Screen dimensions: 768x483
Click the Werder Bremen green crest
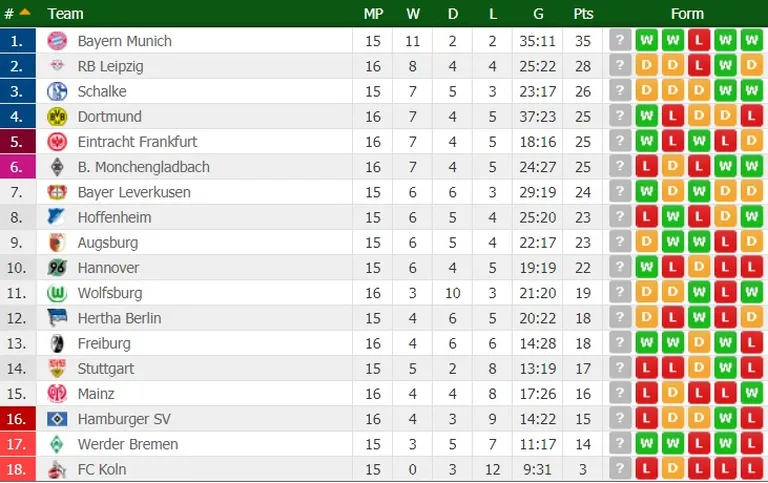pyautogui.click(x=57, y=444)
